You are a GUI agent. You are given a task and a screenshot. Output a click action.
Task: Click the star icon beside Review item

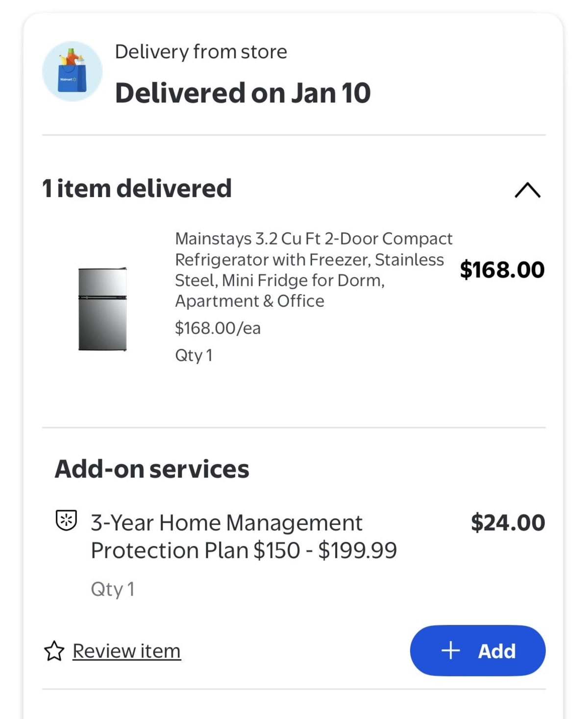coord(54,651)
